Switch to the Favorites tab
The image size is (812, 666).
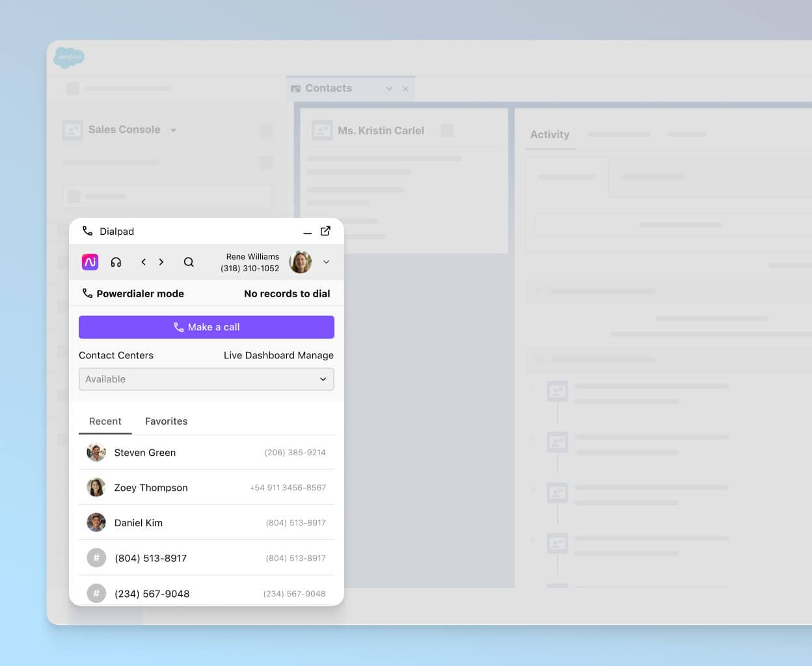coord(166,421)
